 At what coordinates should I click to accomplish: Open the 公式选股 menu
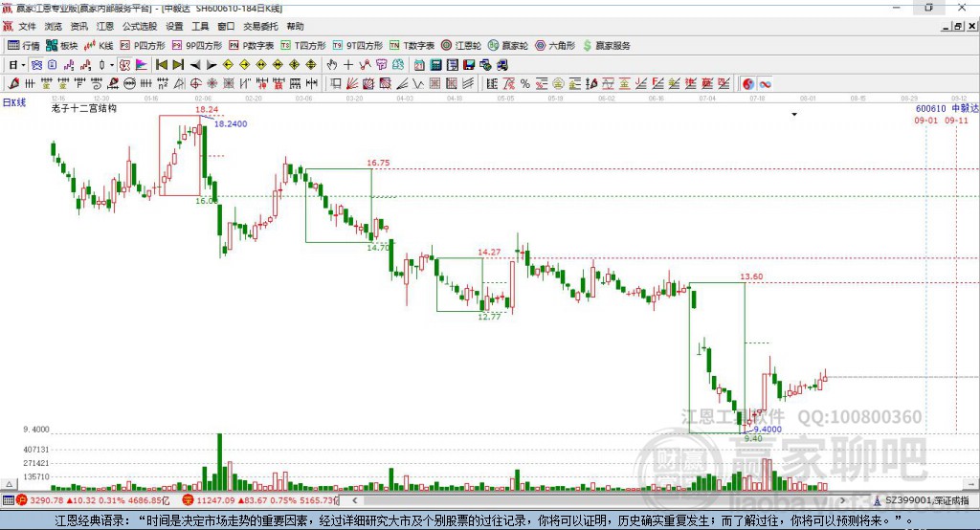140,26
